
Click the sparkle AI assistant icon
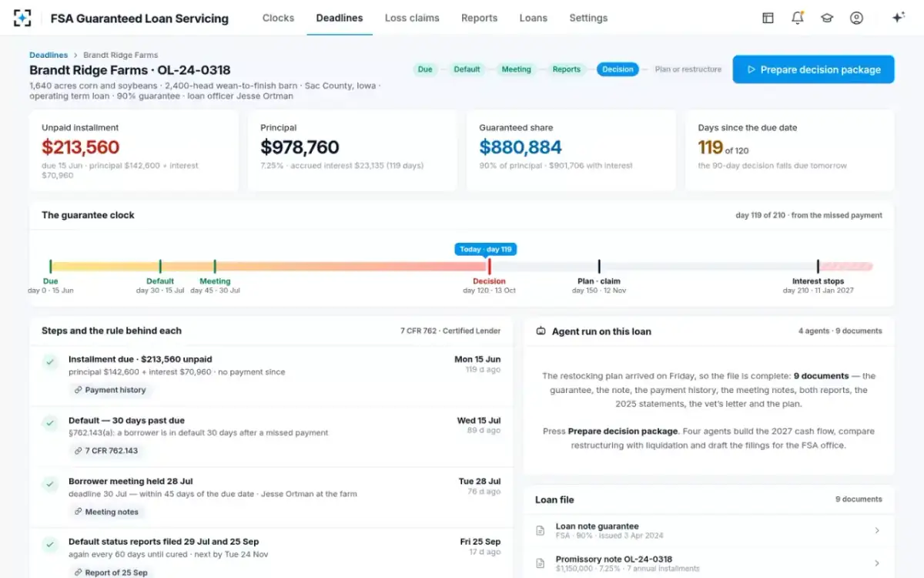pos(898,18)
